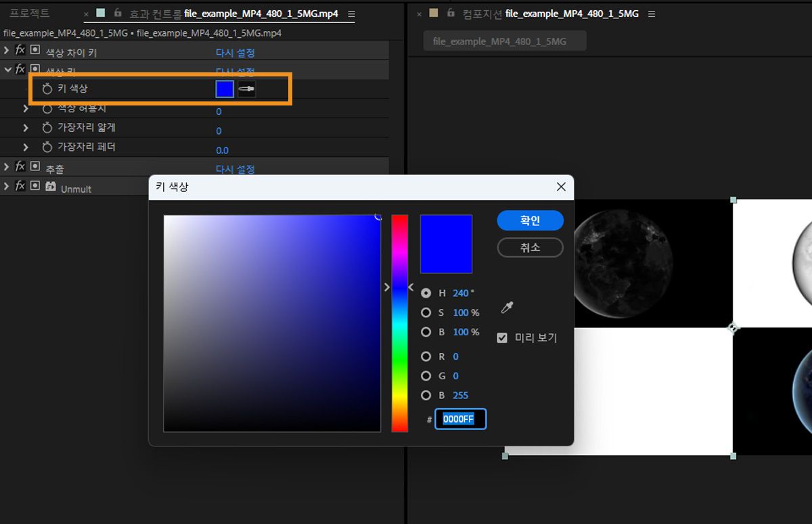Click the 키 색상 property label

pos(72,89)
